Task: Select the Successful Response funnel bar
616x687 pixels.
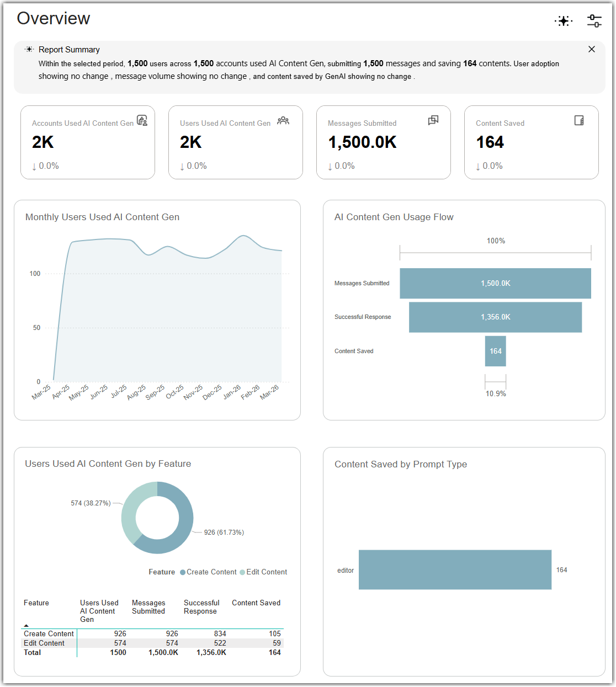Action: [495, 317]
